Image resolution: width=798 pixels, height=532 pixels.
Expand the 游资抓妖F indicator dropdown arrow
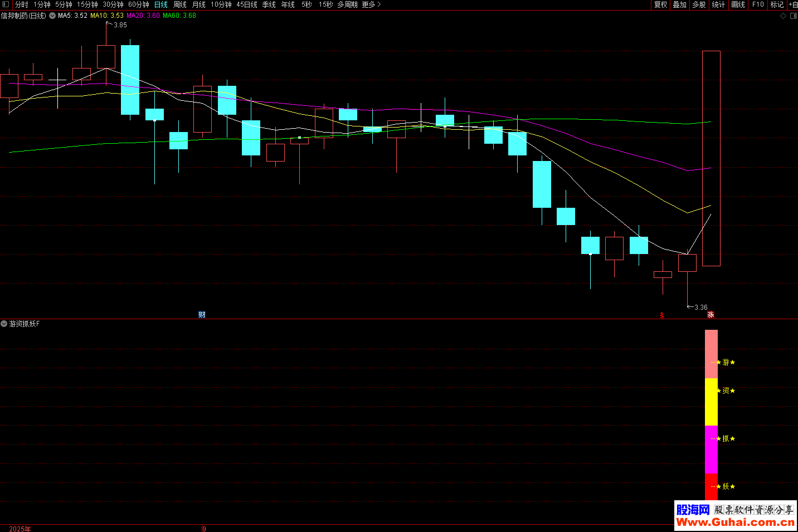[4, 324]
